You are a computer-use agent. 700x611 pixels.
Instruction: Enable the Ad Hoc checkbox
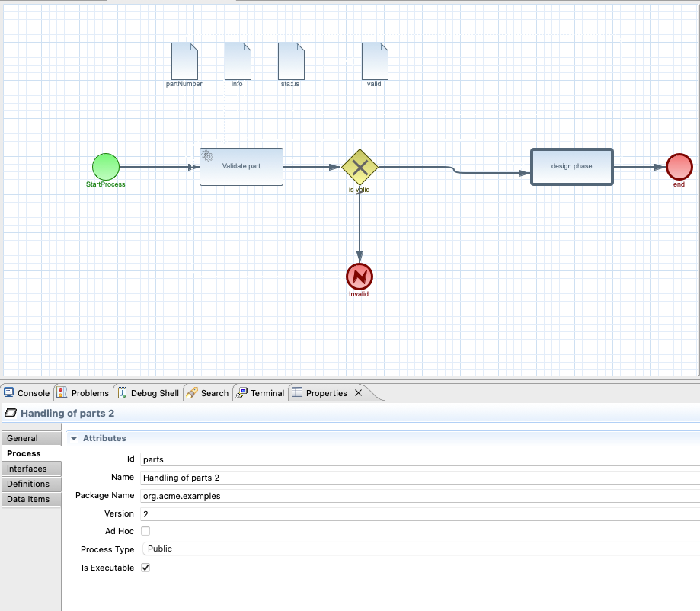[145, 531]
